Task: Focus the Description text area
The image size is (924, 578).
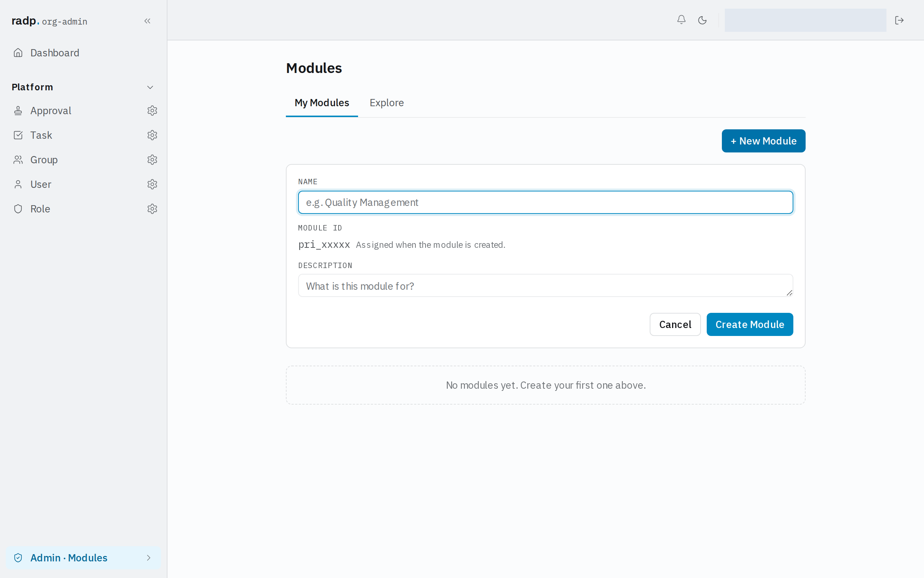Action: click(545, 285)
